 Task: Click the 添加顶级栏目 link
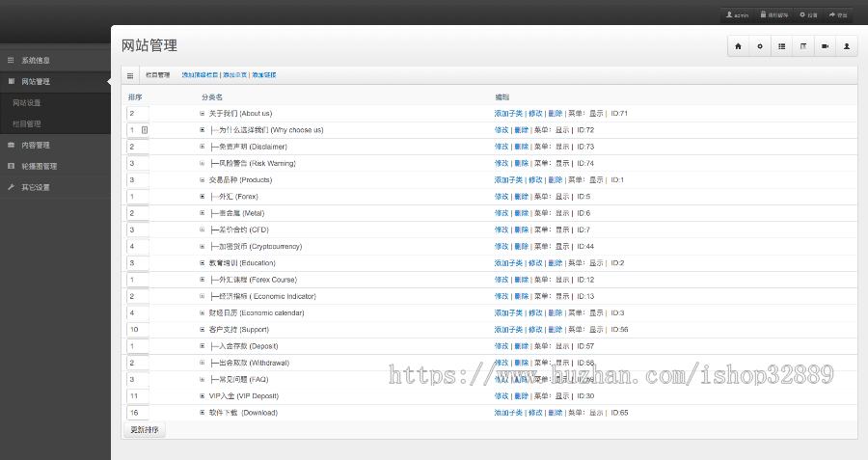pyautogui.click(x=200, y=75)
